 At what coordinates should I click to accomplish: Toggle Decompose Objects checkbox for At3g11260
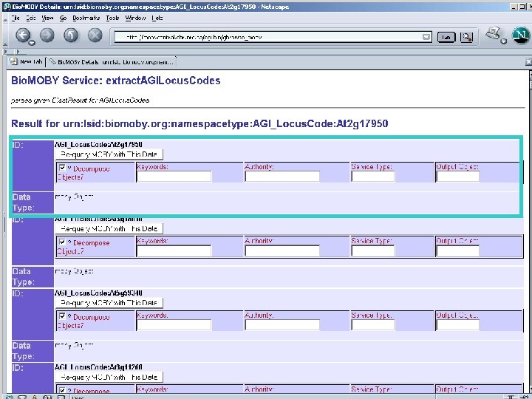pos(62,391)
